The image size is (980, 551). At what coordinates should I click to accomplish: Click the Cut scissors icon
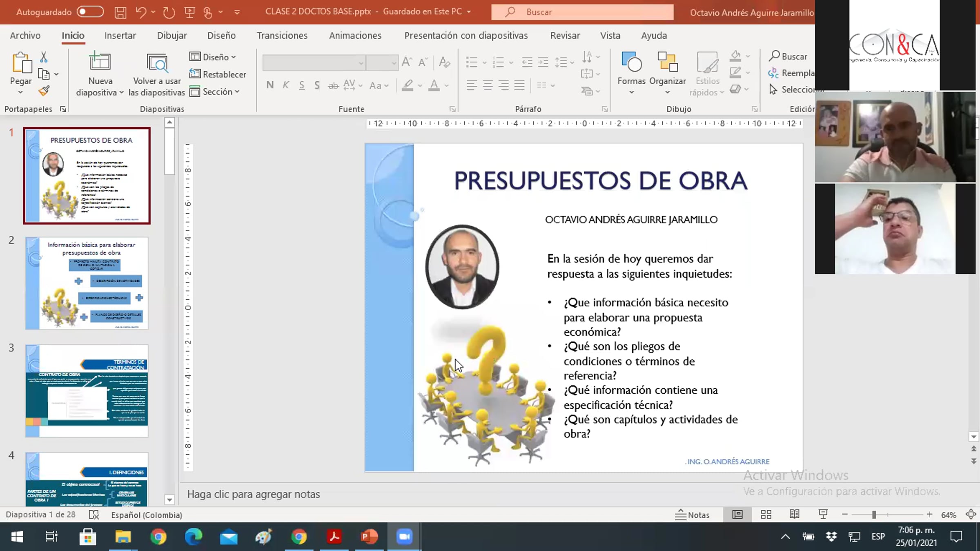(x=44, y=57)
